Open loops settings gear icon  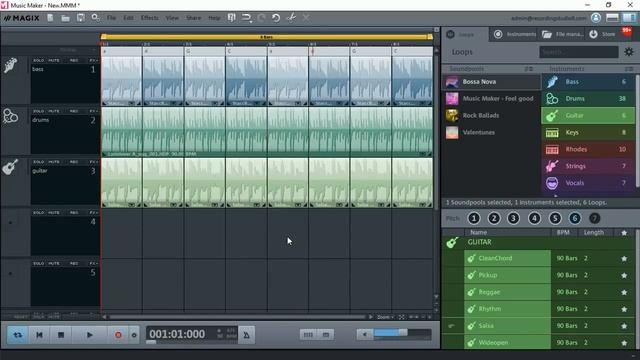click(629, 52)
